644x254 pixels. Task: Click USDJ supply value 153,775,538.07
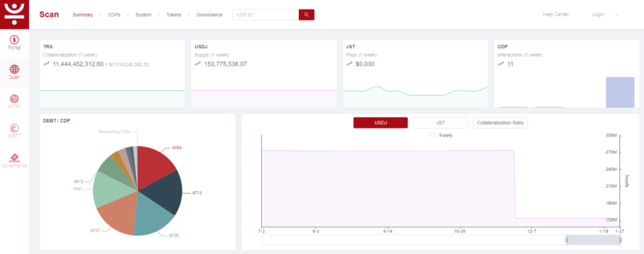225,64
